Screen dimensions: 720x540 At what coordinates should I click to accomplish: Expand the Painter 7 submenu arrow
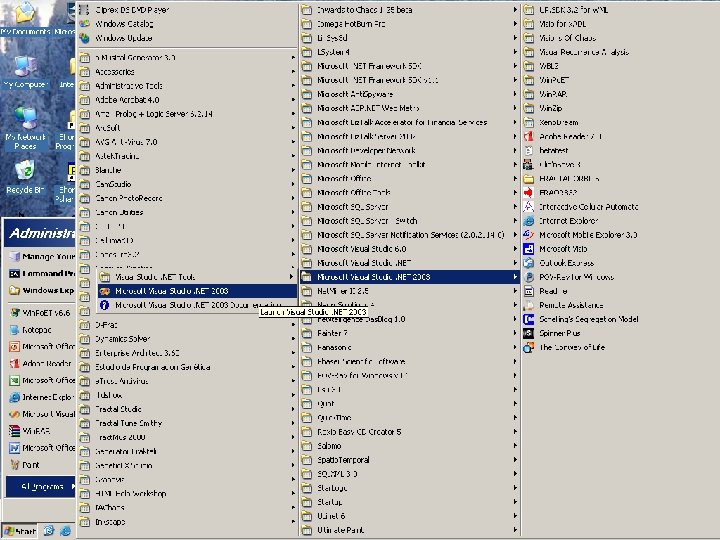(515, 333)
